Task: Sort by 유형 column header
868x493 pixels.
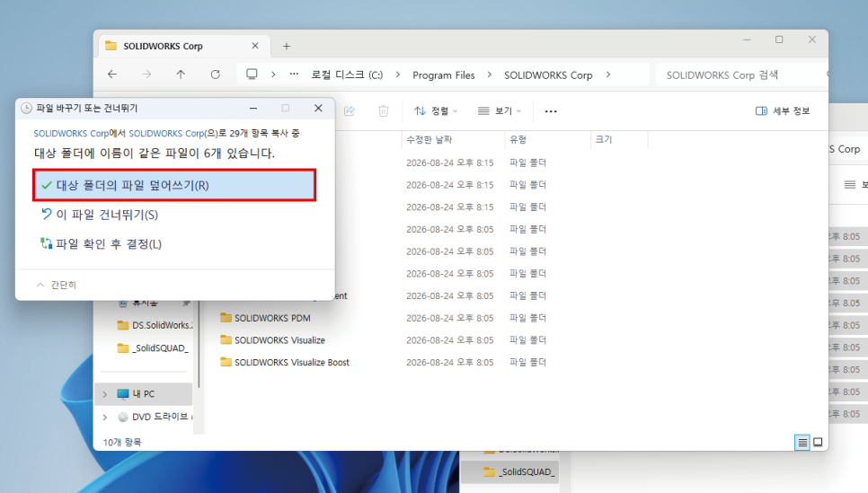Action: coord(518,139)
